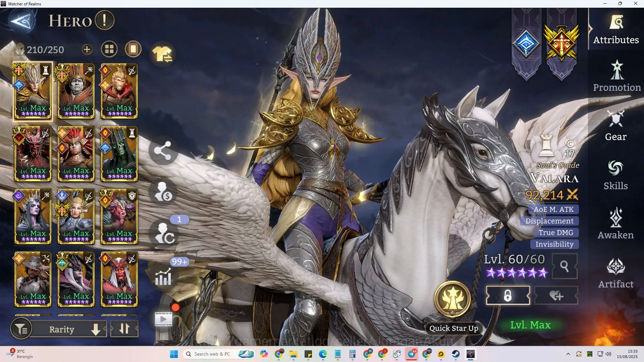
Task: Click the share hero icon
Action: 163,150
